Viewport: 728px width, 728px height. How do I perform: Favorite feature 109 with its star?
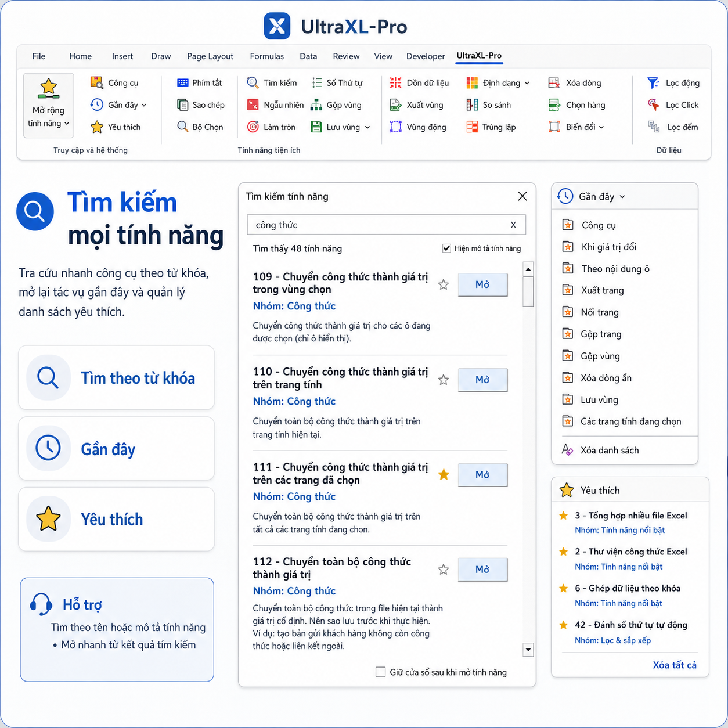click(x=444, y=284)
